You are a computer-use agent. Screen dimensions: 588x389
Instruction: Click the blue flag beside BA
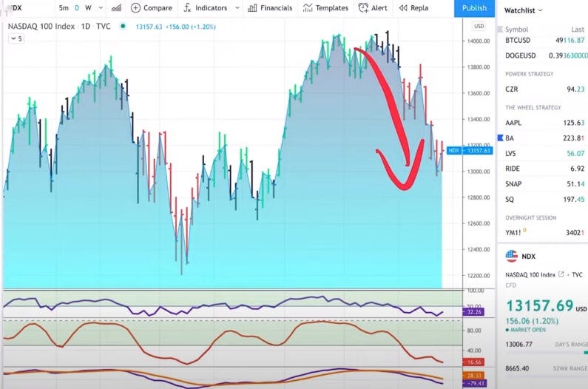pos(500,138)
